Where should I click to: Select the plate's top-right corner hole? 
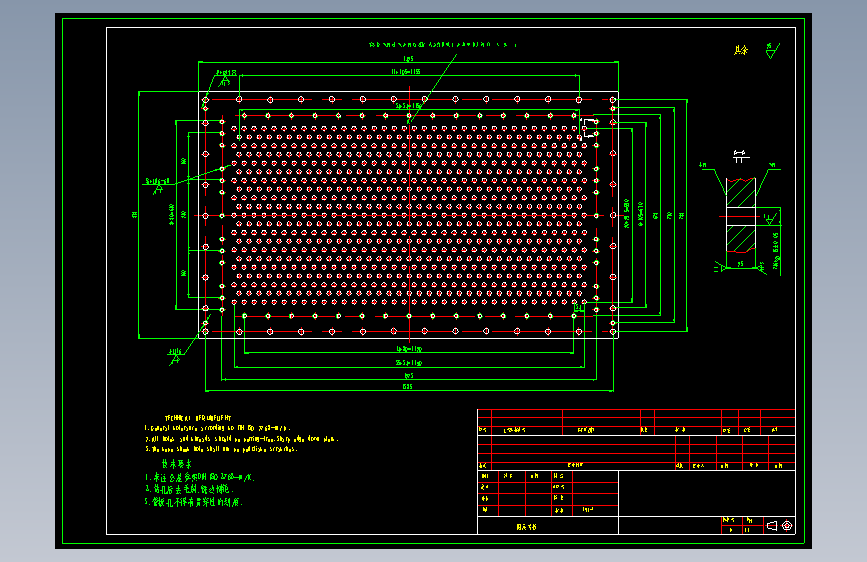tap(613, 100)
